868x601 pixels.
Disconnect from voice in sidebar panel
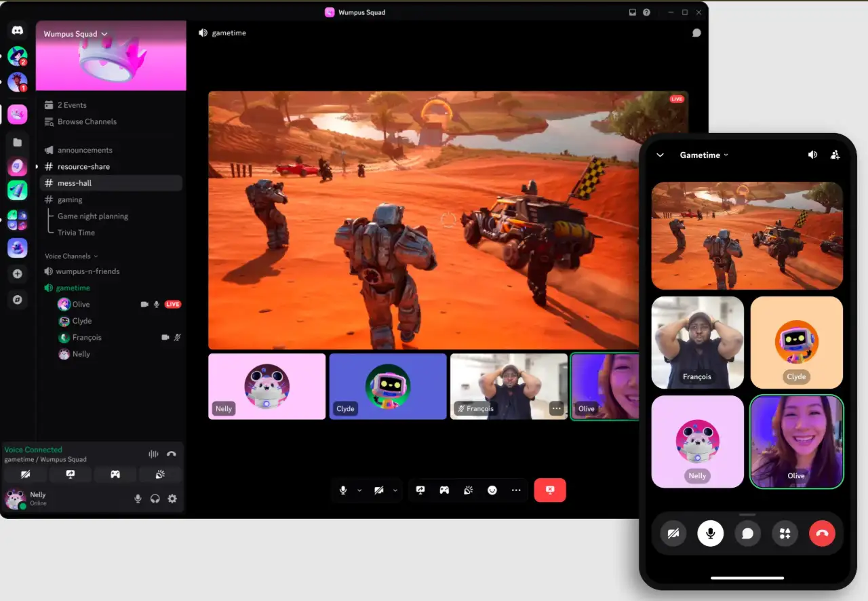click(x=172, y=454)
